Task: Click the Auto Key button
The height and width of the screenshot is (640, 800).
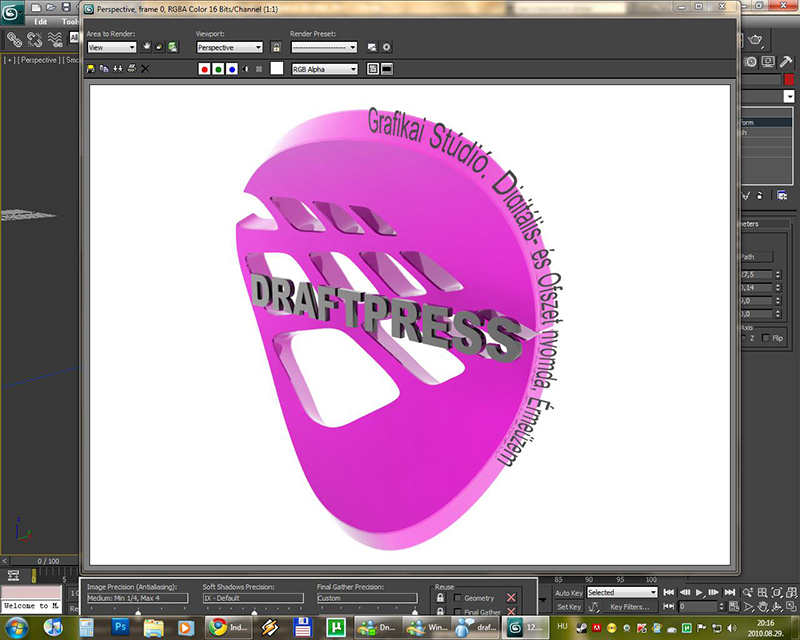Action: [569, 592]
